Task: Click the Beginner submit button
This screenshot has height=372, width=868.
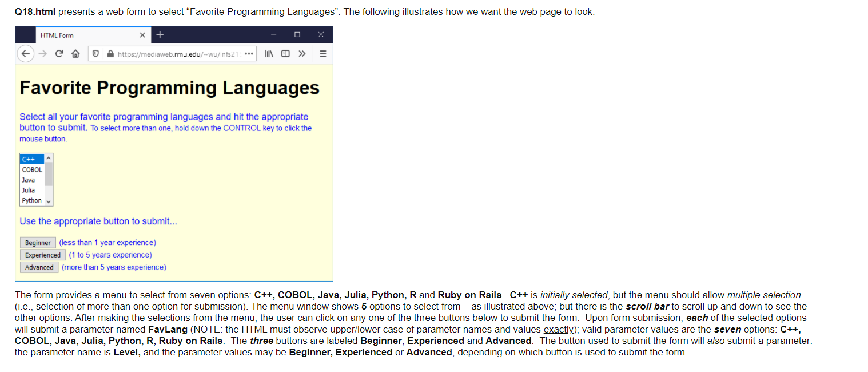Action: tap(38, 242)
